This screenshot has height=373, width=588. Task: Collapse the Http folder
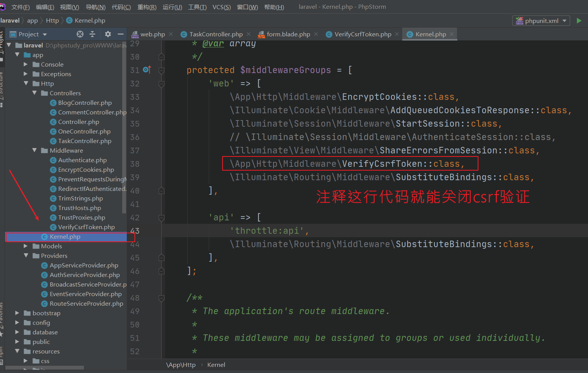point(26,83)
